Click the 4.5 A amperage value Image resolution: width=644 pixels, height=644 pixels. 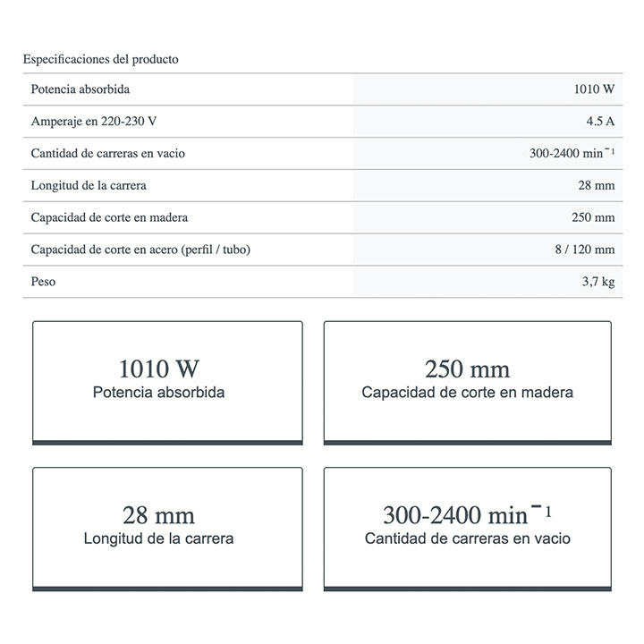coord(598,122)
